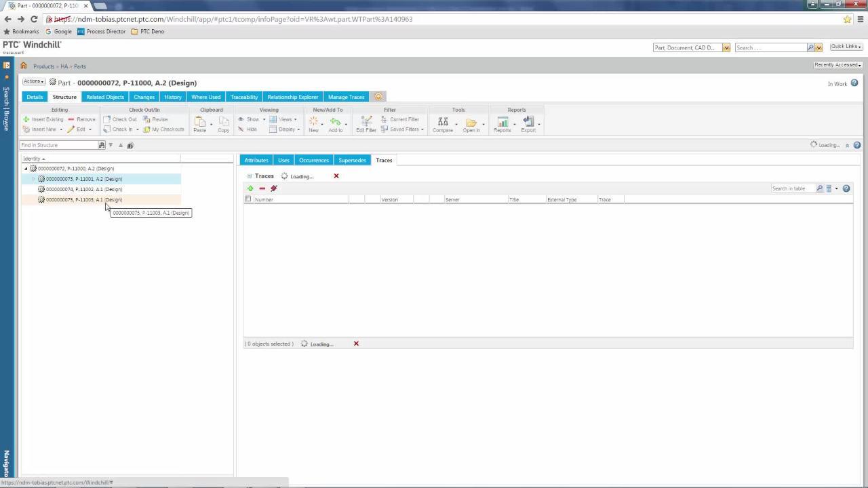
Task: Open help for the Traces table
Action: (x=846, y=188)
